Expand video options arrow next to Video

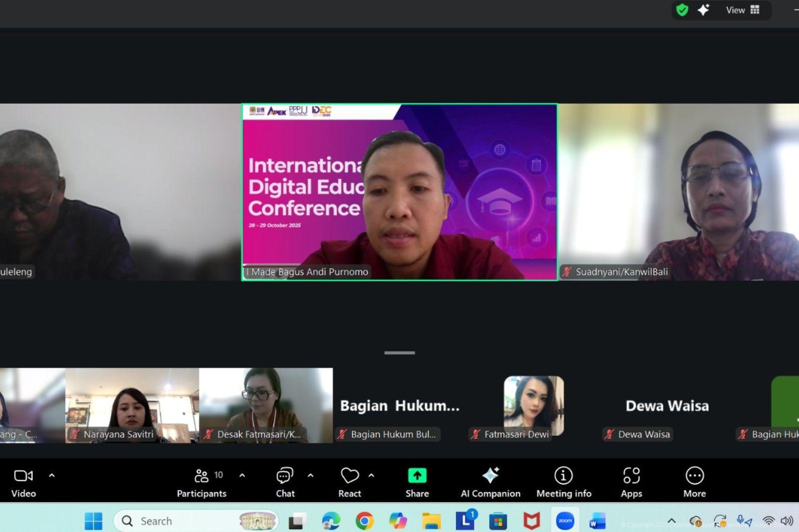(x=52, y=475)
